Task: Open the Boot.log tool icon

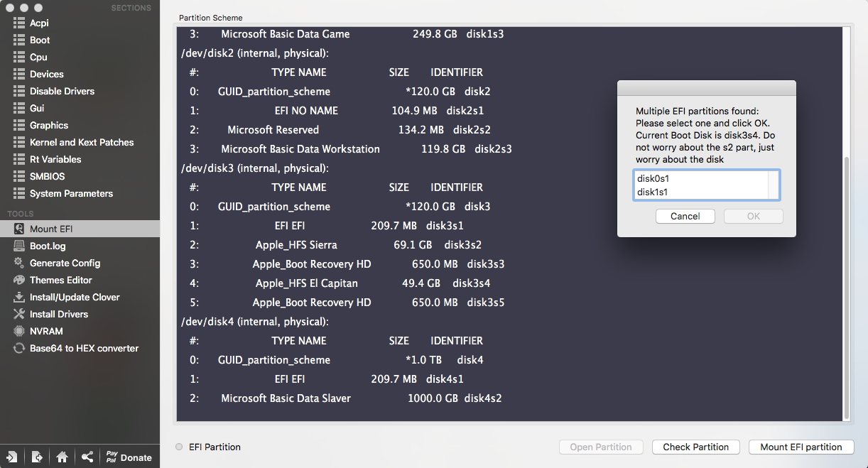Action: pos(19,246)
